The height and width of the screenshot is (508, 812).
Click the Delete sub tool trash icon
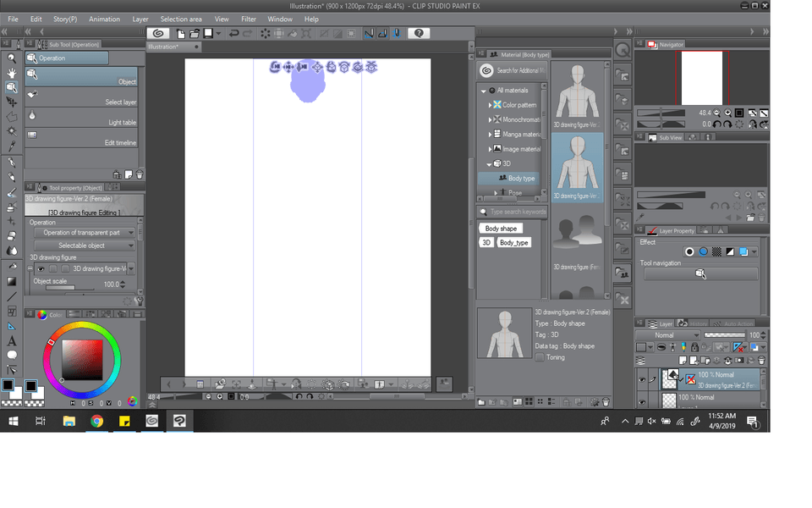click(x=139, y=174)
